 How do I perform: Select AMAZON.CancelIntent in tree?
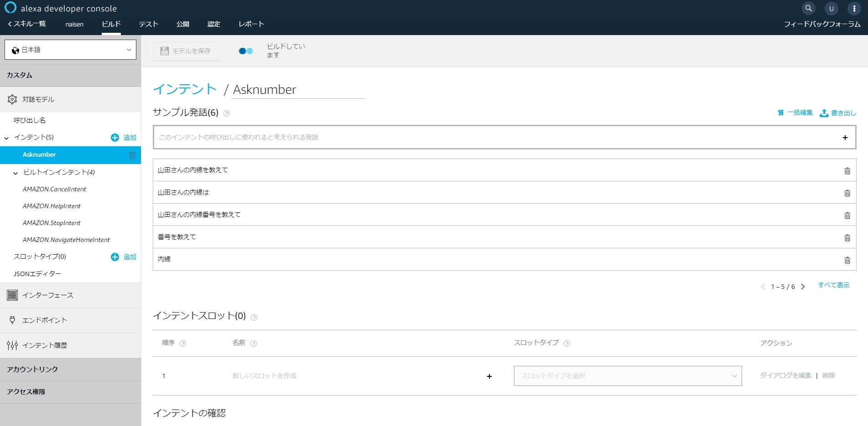(54, 189)
